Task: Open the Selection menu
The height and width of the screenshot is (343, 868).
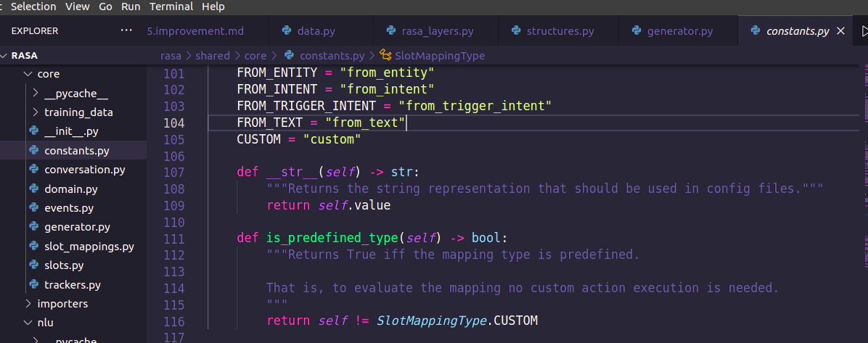Action: [x=33, y=7]
